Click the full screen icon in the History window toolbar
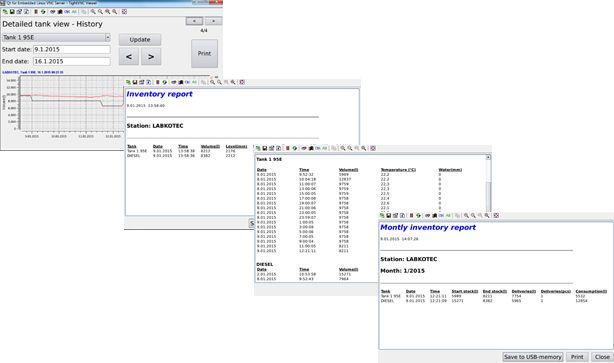 (x=125, y=12)
